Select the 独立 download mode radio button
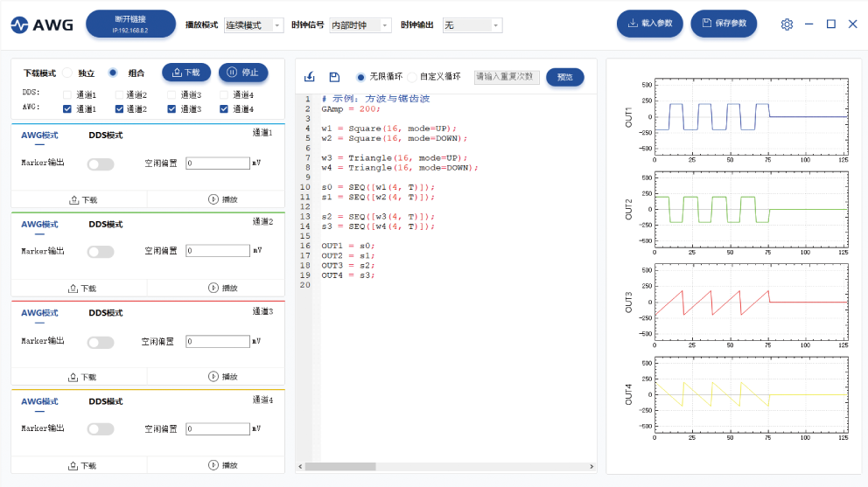868x487 pixels. (67, 73)
